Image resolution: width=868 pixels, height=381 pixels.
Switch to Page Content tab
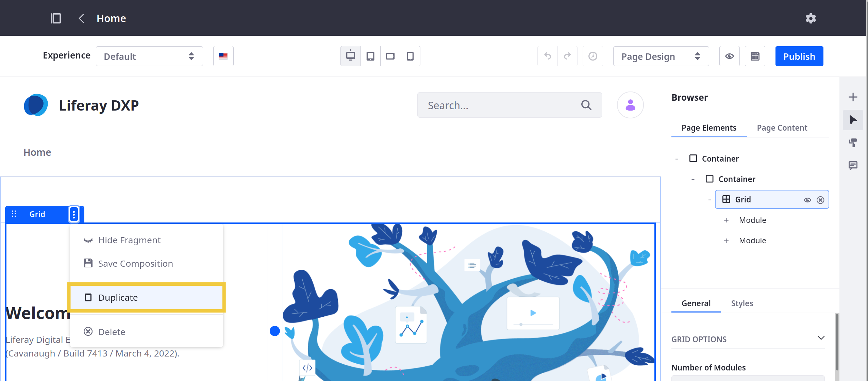click(782, 127)
